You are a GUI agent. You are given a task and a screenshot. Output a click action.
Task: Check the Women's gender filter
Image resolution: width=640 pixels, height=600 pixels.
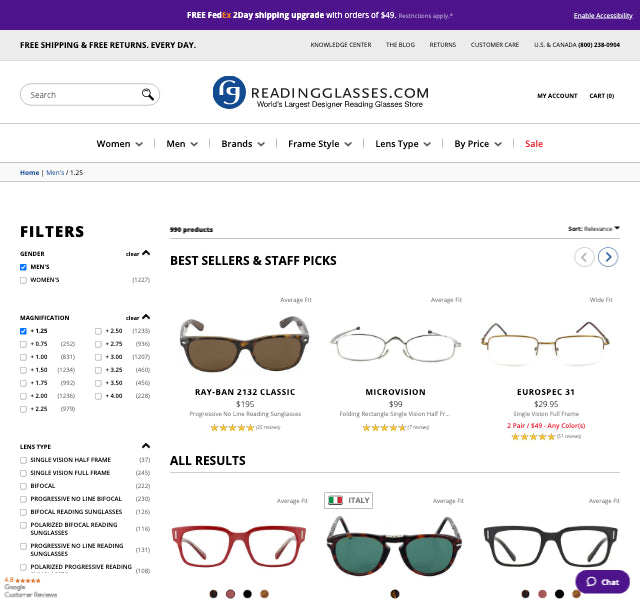click(23, 280)
